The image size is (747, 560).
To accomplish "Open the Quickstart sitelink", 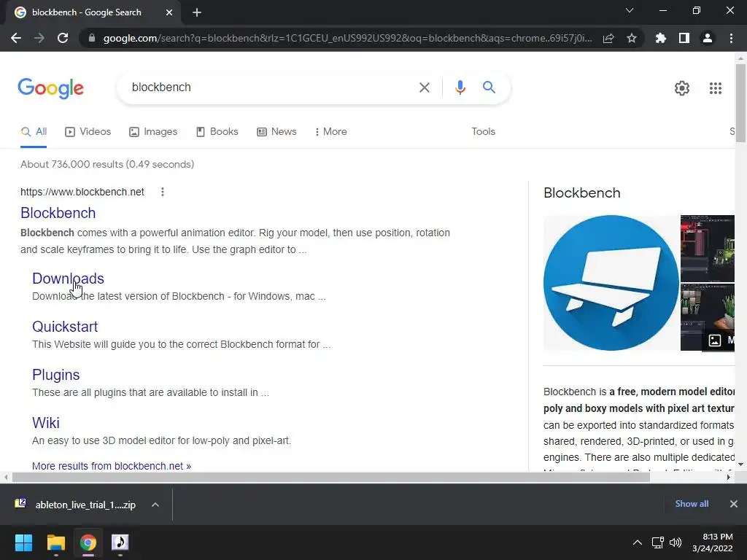I will point(65,327).
